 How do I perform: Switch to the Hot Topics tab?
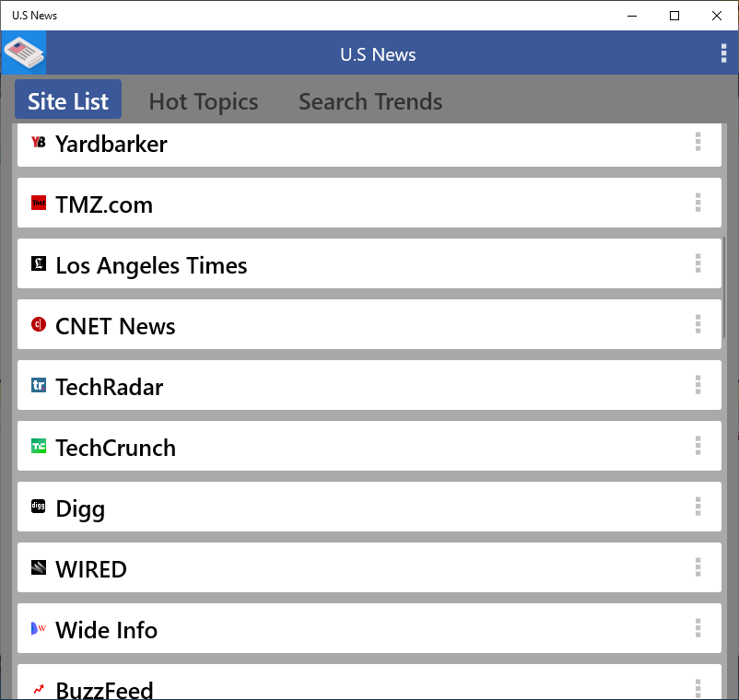click(203, 101)
